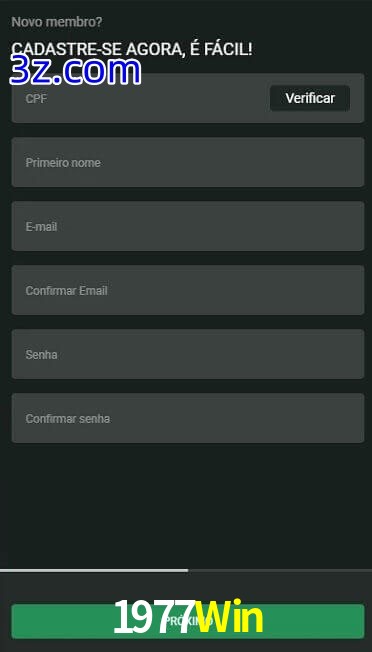This screenshot has height=652, width=372.
Task: Click the 'CADASTRE-SE AGORA, É FÁCIL!' heading
Action: tap(132, 49)
